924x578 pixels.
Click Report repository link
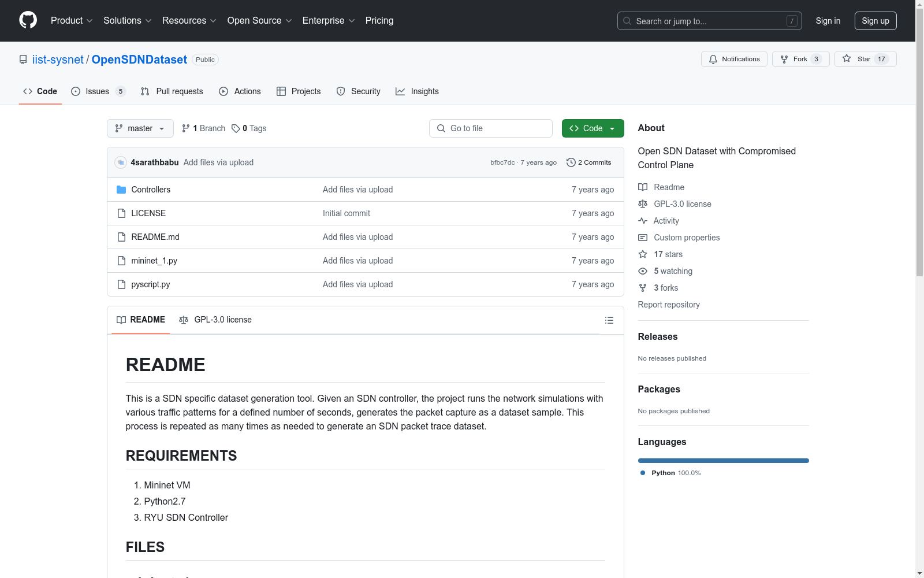coord(669,305)
